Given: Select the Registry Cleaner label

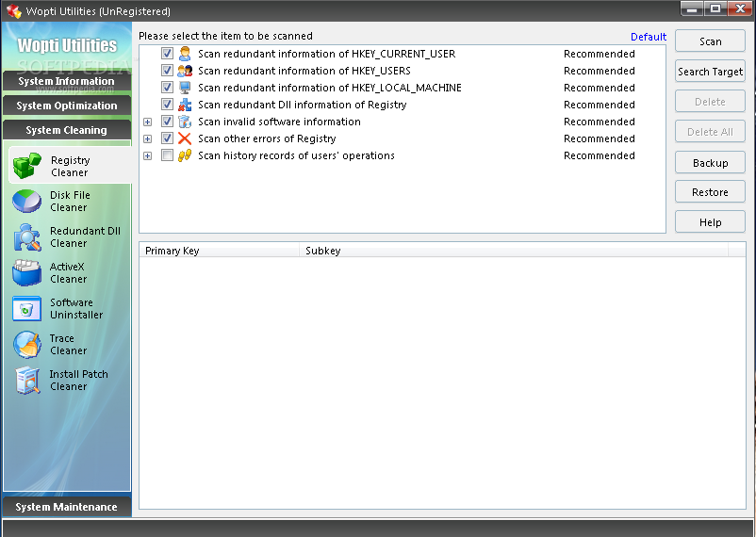Looking at the screenshot, I should click(70, 167).
